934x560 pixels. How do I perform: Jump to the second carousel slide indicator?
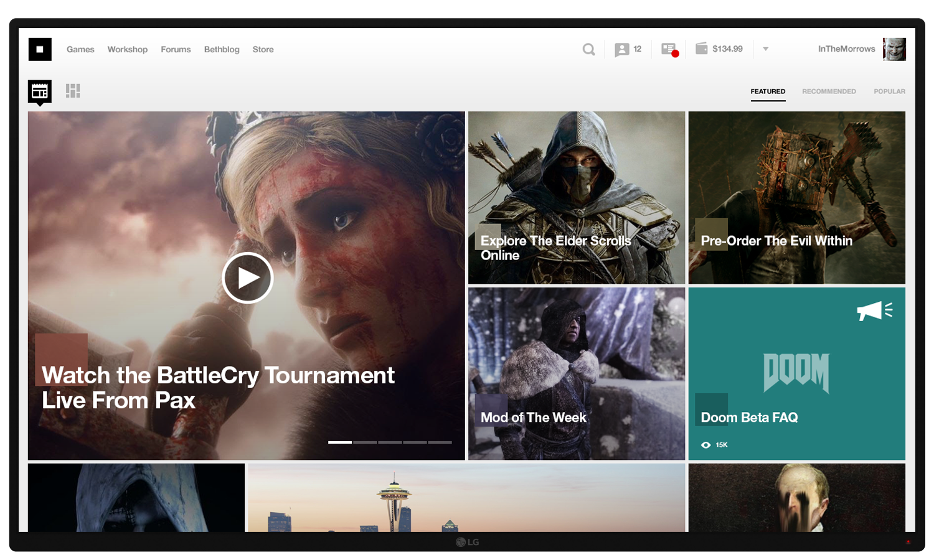point(365,442)
